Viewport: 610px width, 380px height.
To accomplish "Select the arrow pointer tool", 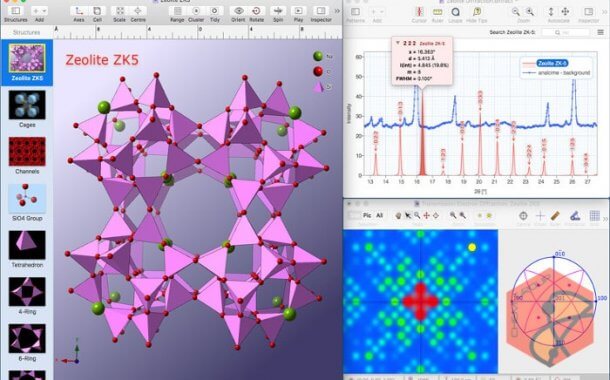I will pos(408,215).
